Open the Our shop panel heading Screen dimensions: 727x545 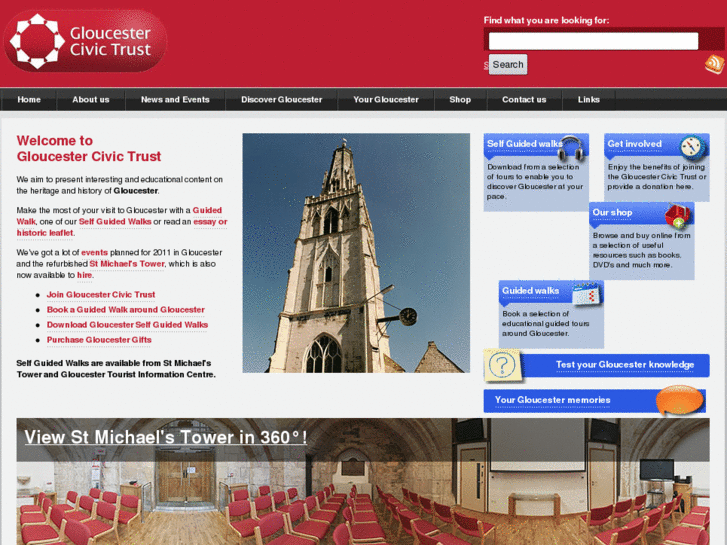coord(612,212)
